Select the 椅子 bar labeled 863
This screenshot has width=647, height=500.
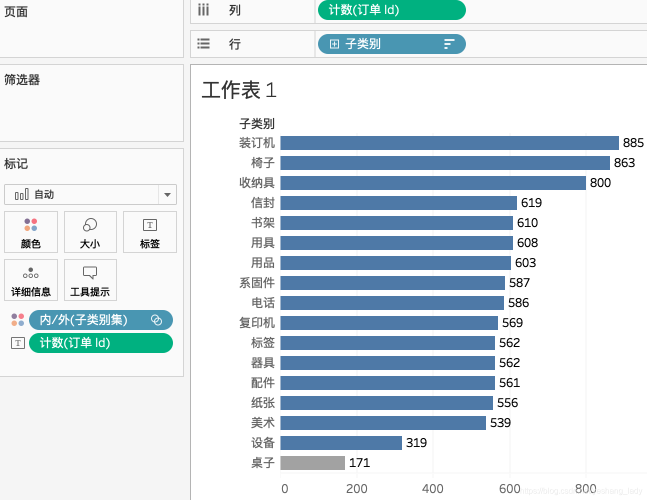(x=445, y=163)
